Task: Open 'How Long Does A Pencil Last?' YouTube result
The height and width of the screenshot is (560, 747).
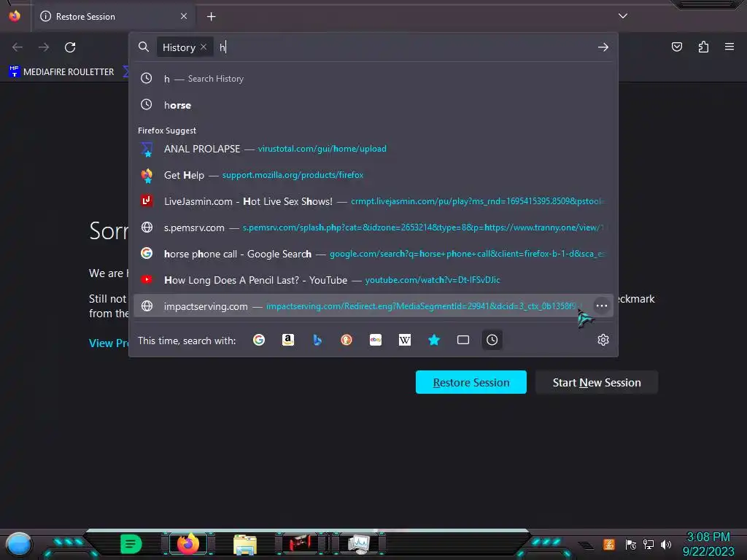Action: pos(373,280)
